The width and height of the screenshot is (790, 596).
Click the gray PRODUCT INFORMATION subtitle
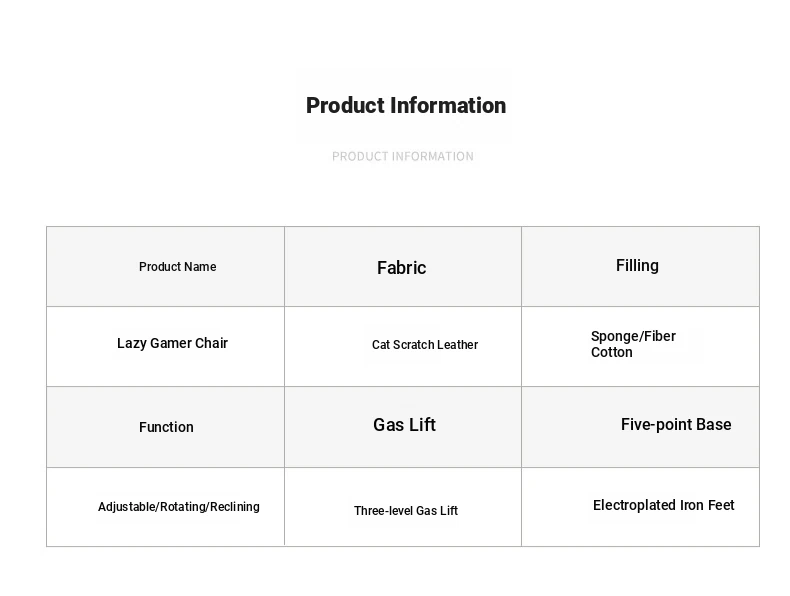(403, 157)
